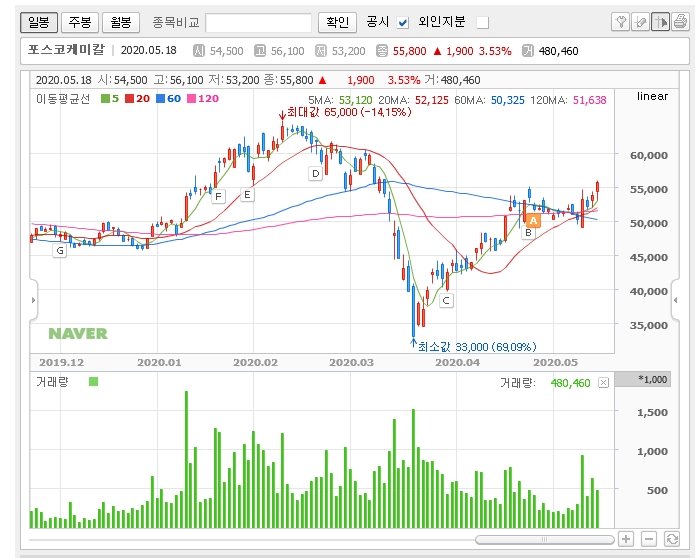Click the 이동평균선 legend label
Viewport: 700px width, 558px height.
tap(63, 99)
